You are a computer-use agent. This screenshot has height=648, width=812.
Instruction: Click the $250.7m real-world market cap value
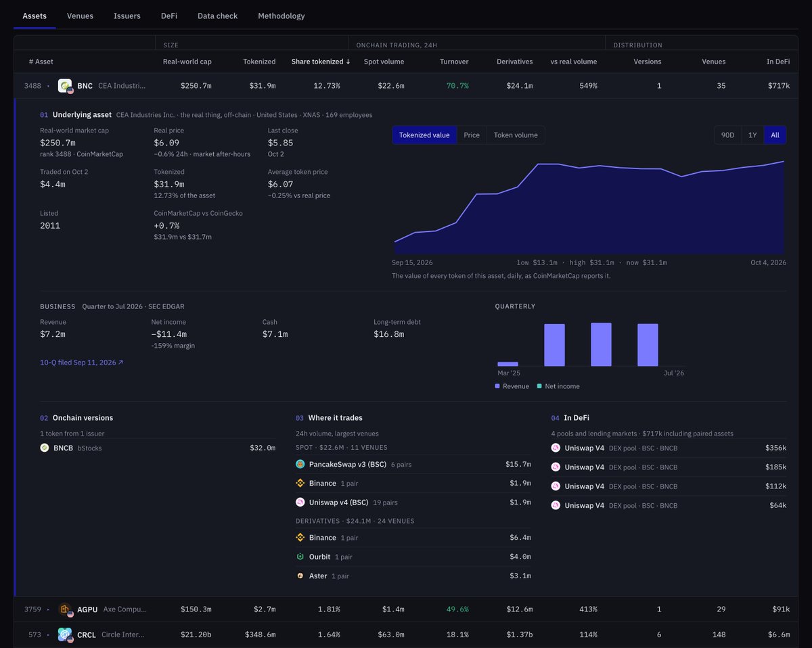pos(58,143)
